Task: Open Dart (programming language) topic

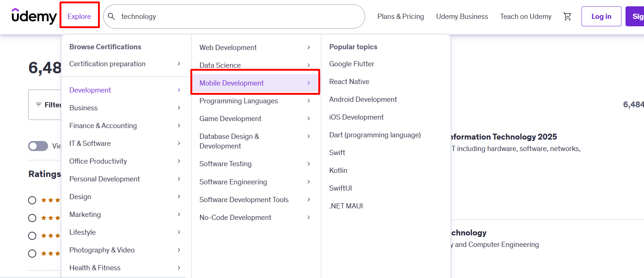Action: coord(375,135)
